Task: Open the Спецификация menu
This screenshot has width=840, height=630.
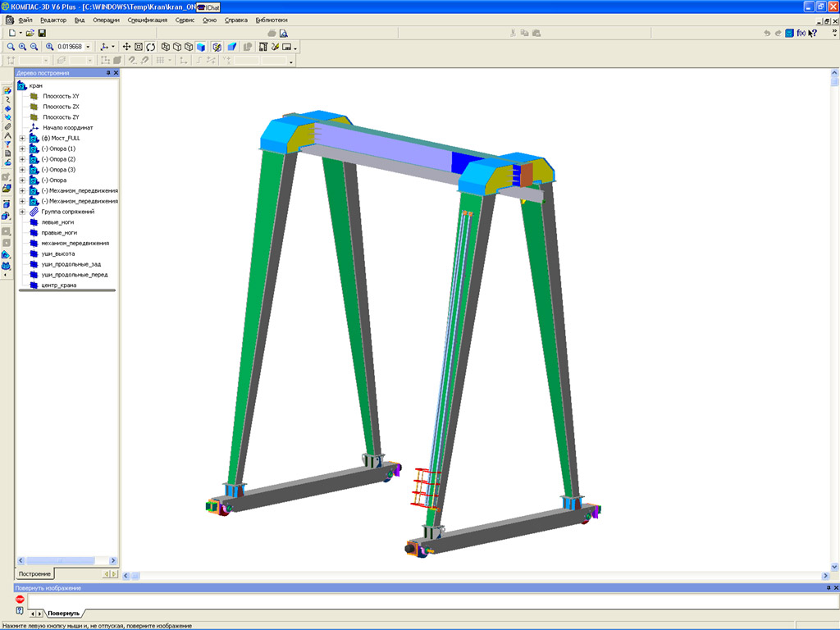Action: [147, 20]
